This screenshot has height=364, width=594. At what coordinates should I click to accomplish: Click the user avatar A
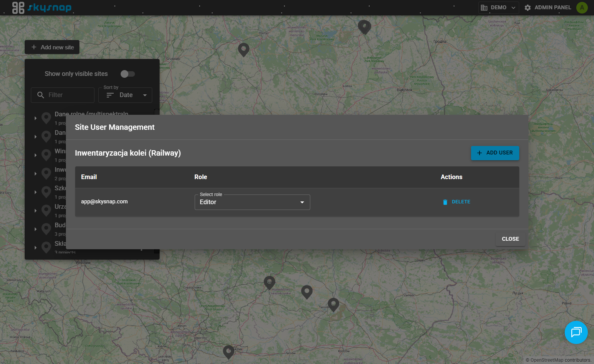click(x=582, y=8)
